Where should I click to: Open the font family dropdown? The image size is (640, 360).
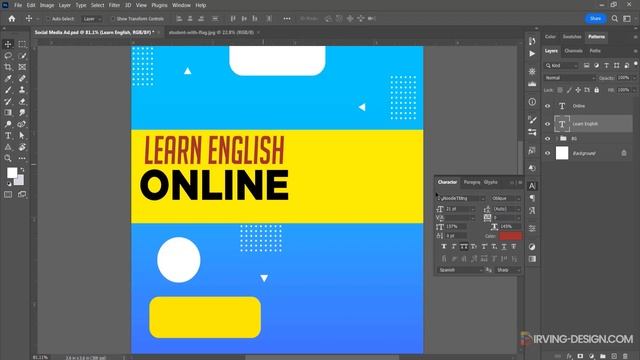(x=461, y=198)
